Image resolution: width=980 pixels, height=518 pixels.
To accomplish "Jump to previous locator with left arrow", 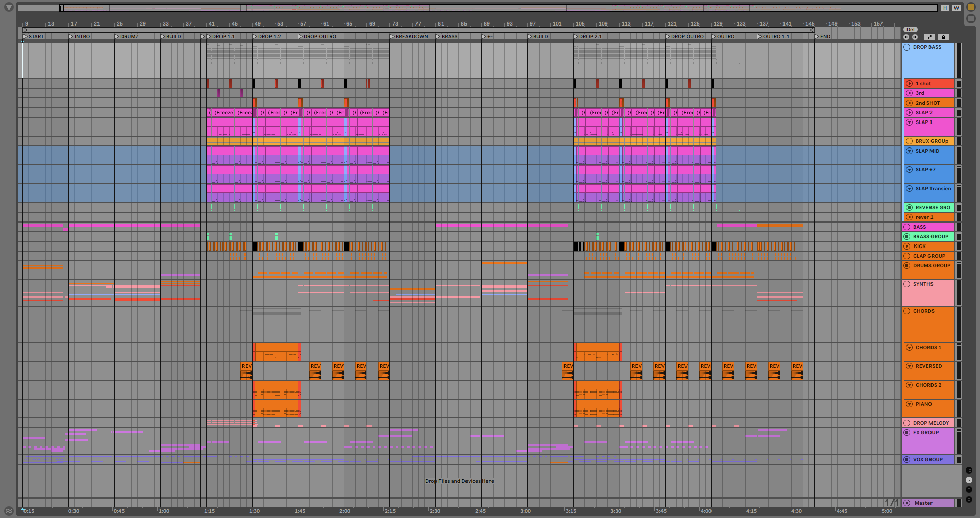I will (906, 37).
